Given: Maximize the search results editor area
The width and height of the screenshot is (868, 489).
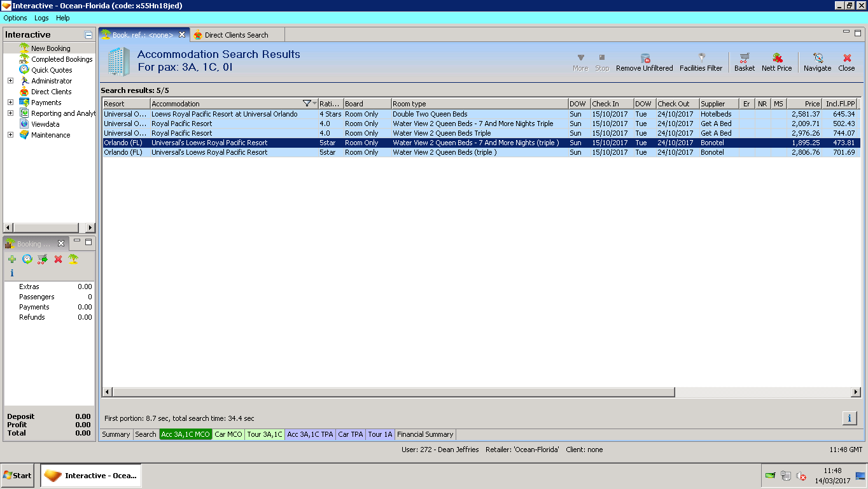Looking at the screenshot, I should point(858,32).
